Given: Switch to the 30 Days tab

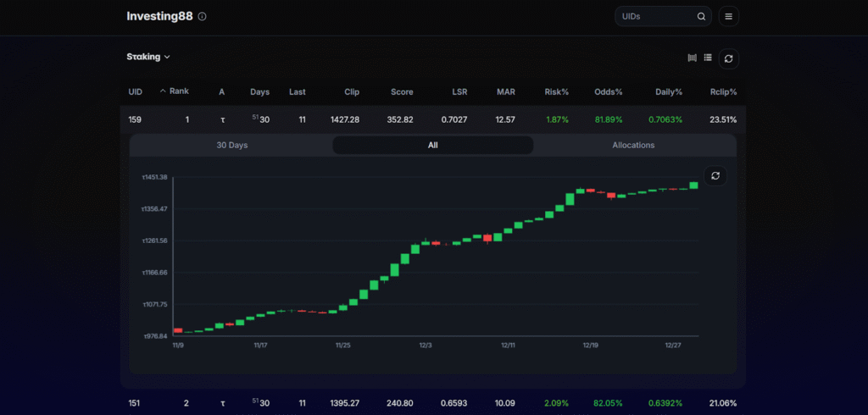Looking at the screenshot, I should (231, 145).
